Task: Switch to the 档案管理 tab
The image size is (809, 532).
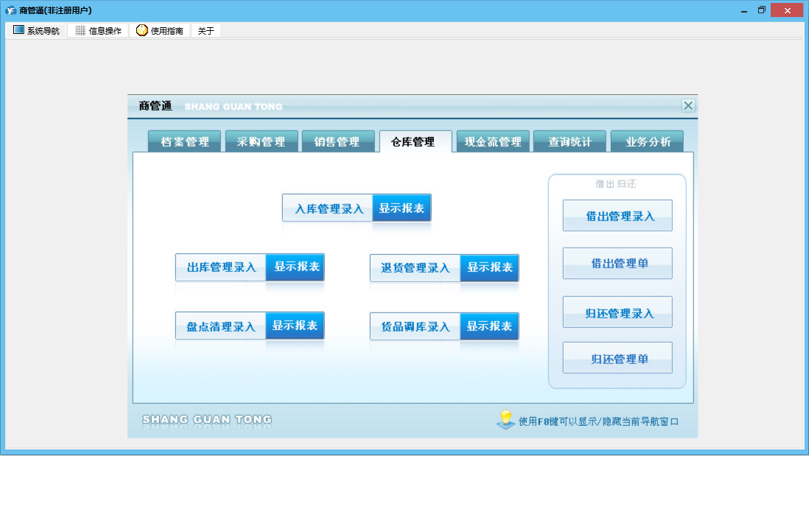Action: [x=185, y=141]
